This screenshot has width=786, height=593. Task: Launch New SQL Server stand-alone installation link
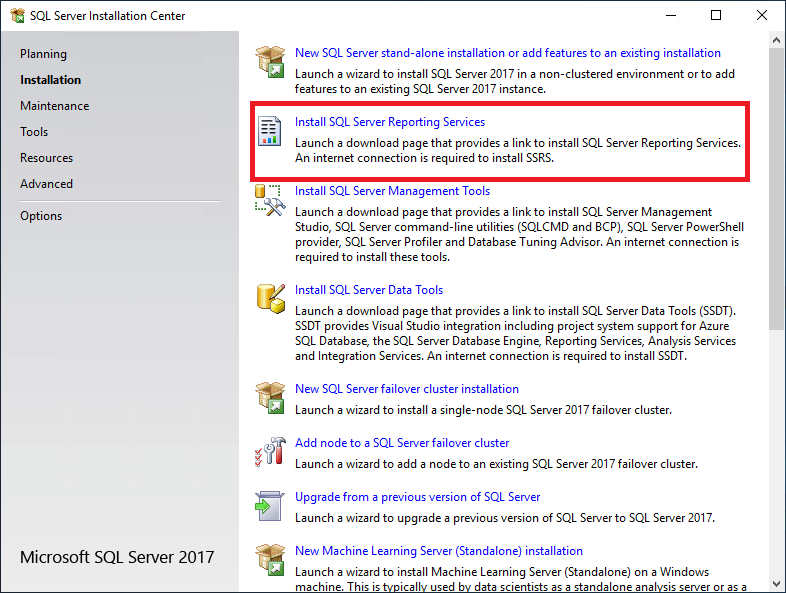(x=508, y=53)
